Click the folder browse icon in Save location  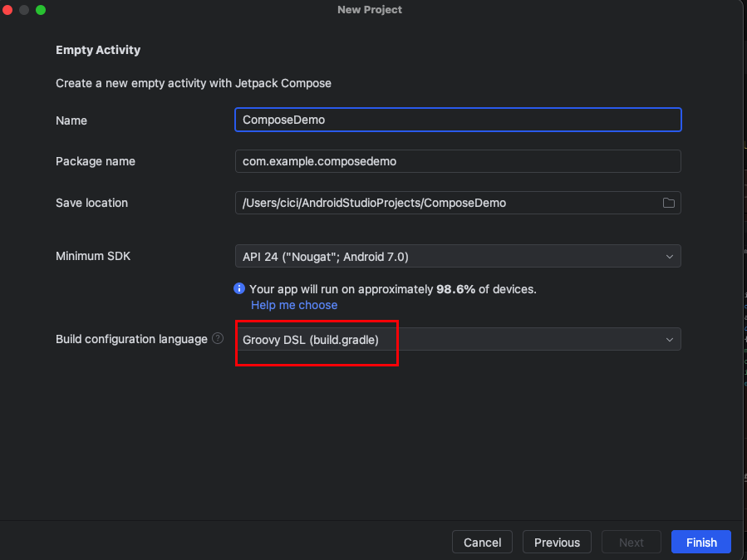pos(668,203)
